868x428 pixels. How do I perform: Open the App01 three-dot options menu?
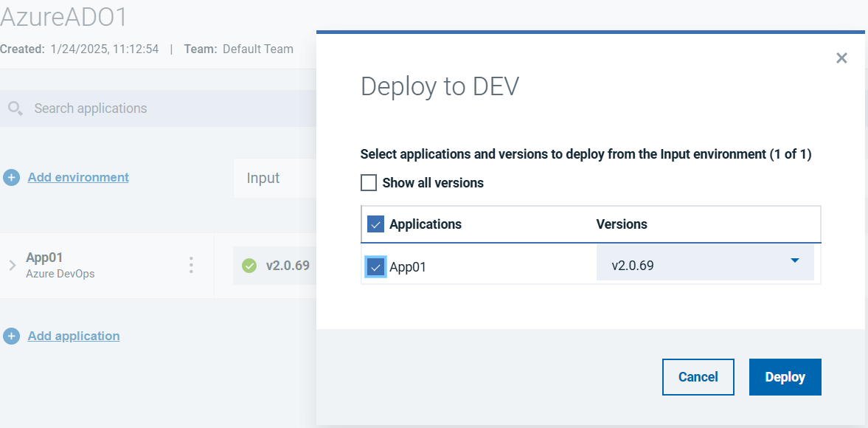(191, 265)
